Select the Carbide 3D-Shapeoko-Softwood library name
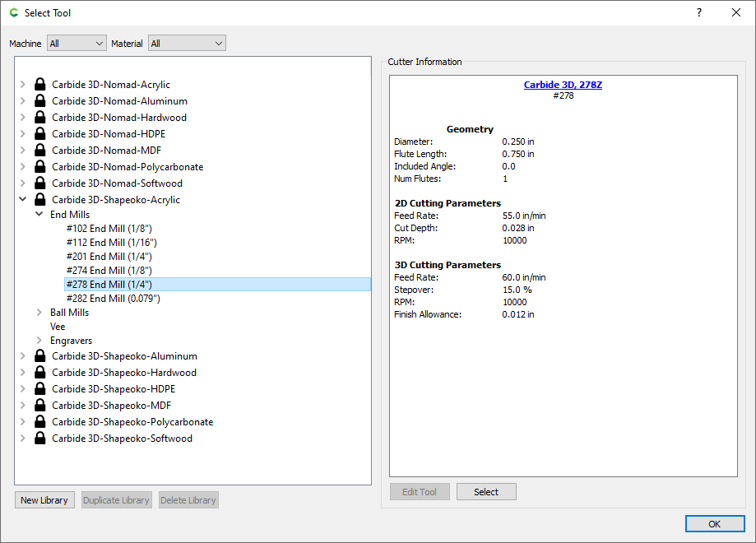Image resolution: width=756 pixels, height=543 pixels. (x=122, y=439)
